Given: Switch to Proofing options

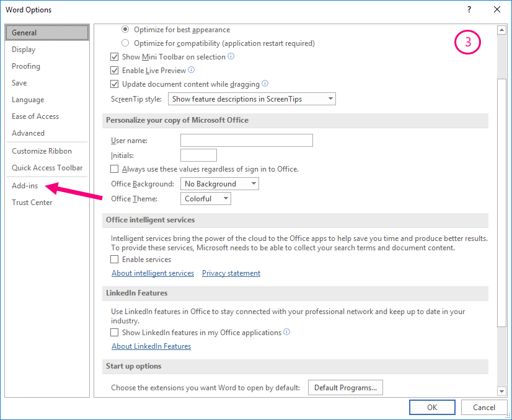Looking at the screenshot, I should (x=26, y=66).
